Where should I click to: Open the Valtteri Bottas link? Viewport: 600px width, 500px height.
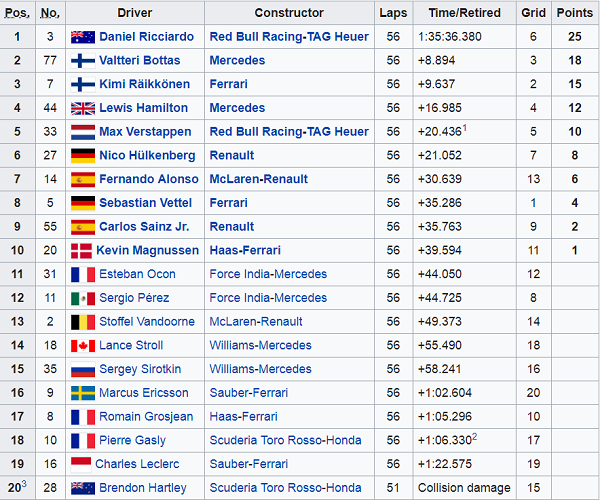[140, 60]
